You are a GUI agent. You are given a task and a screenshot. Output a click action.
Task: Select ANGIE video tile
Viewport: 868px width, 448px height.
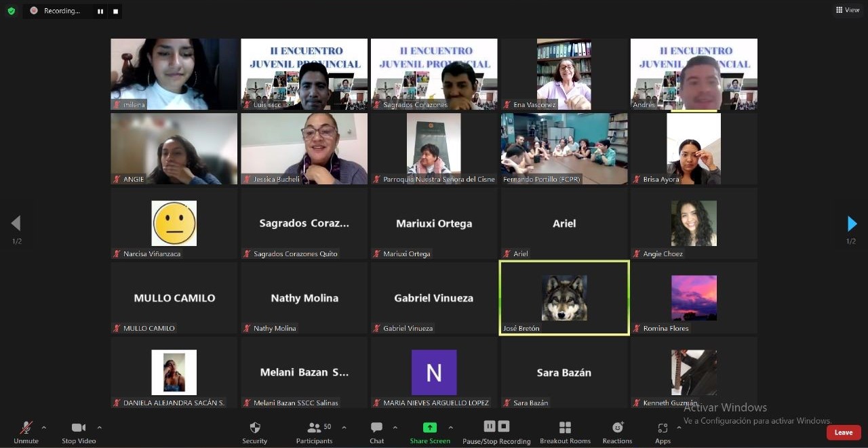pos(174,148)
